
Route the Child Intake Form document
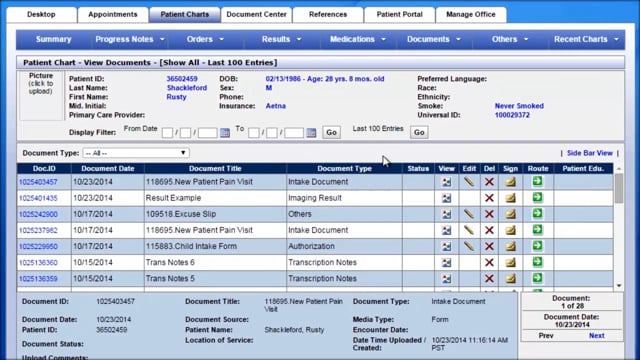538,246
